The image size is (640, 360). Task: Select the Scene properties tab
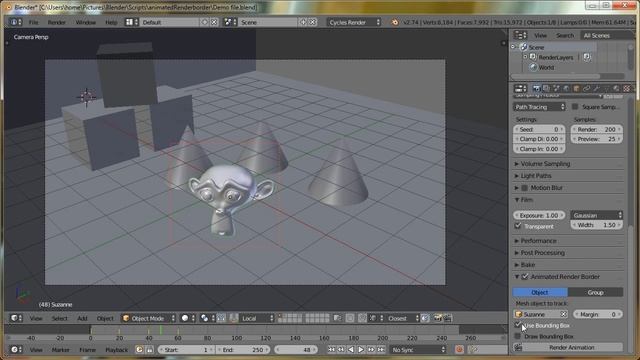556,89
